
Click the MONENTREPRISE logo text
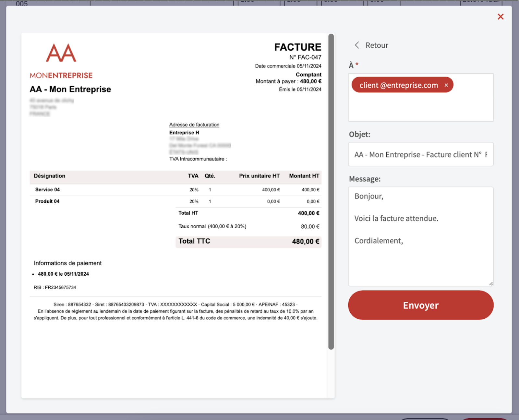61,75
